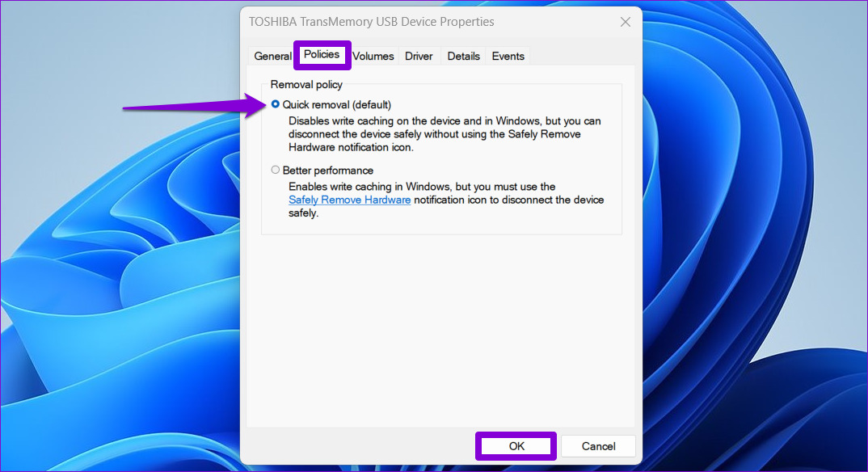
Task: Click the Removal policy group heading
Action: click(x=307, y=84)
